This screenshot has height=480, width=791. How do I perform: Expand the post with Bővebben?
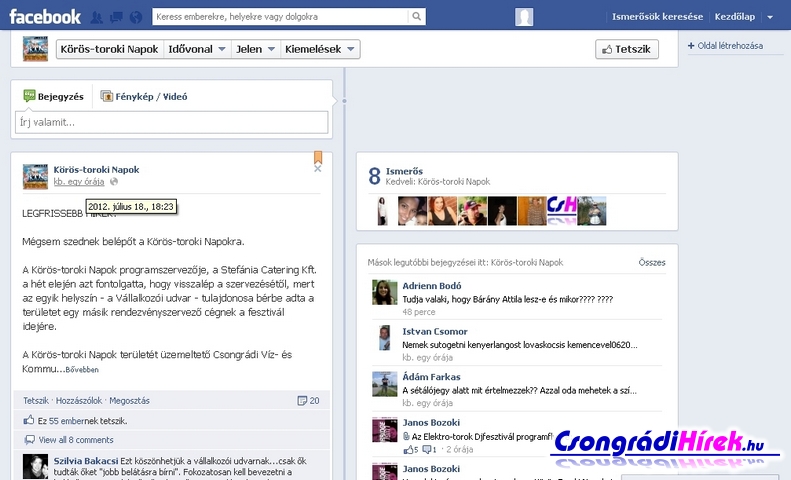[x=82, y=370]
